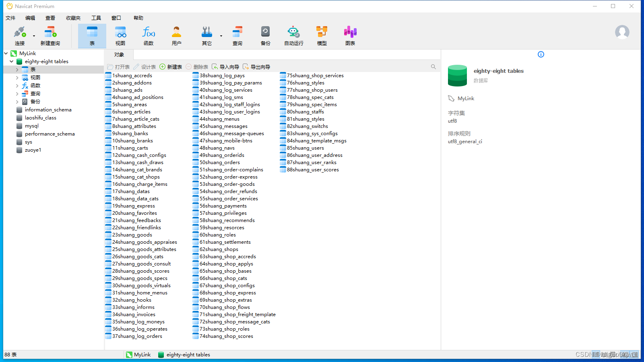Open the View (查看) menu
644x362 pixels.
pyautogui.click(x=50, y=18)
